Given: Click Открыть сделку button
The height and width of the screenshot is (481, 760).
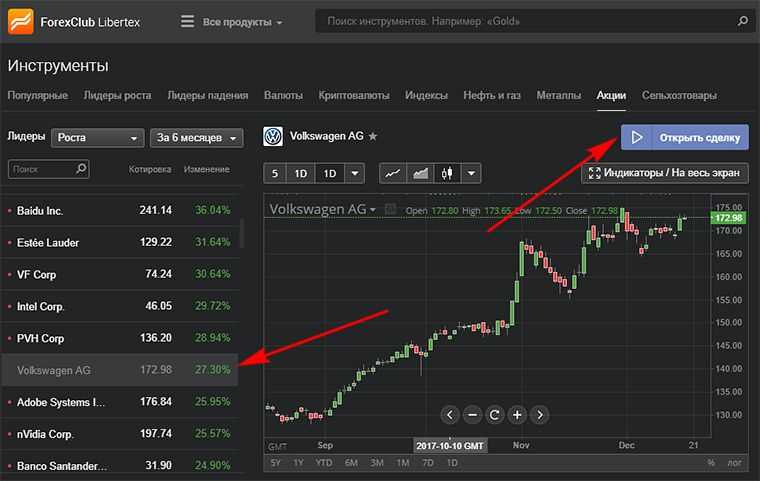Looking at the screenshot, I should (685, 137).
